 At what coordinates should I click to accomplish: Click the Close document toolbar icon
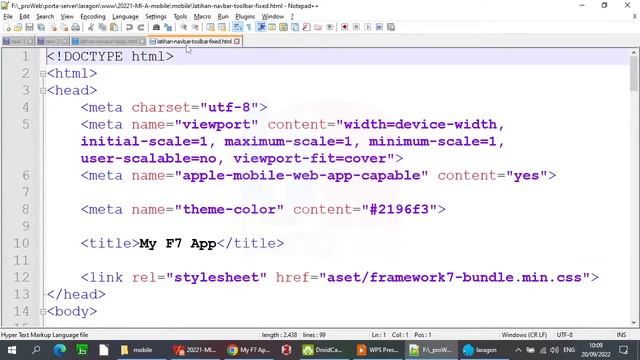point(53,27)
